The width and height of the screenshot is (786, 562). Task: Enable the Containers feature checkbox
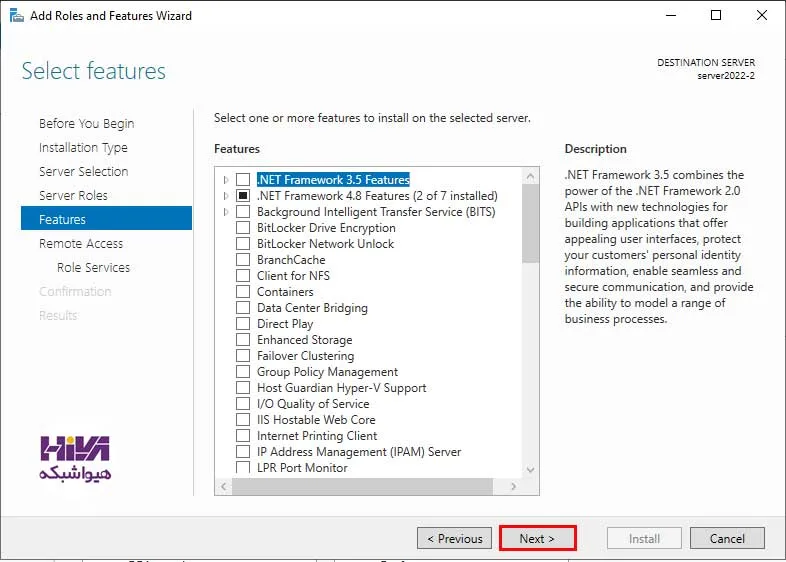coord(243,292)
